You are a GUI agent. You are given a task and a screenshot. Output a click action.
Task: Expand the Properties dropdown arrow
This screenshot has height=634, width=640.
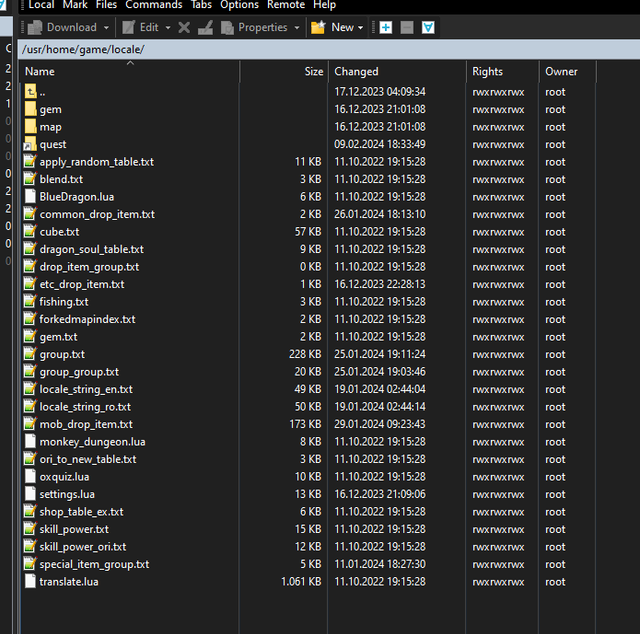tap(297, 28)
